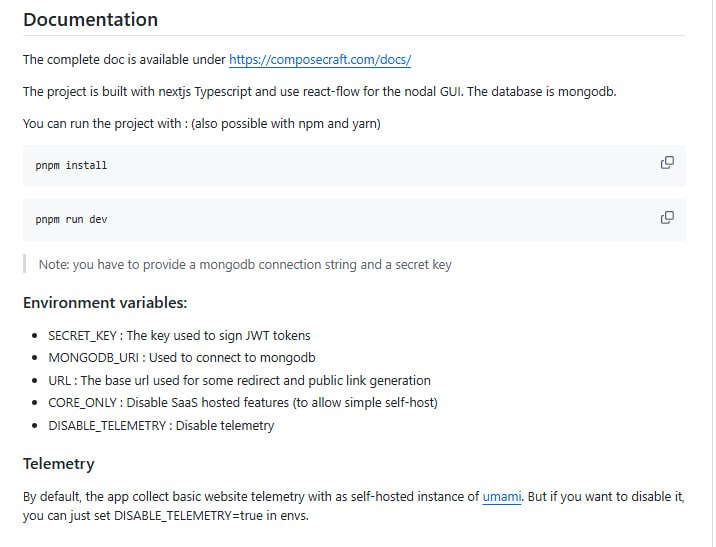Click the mongodb connection string note

[245, 265]
